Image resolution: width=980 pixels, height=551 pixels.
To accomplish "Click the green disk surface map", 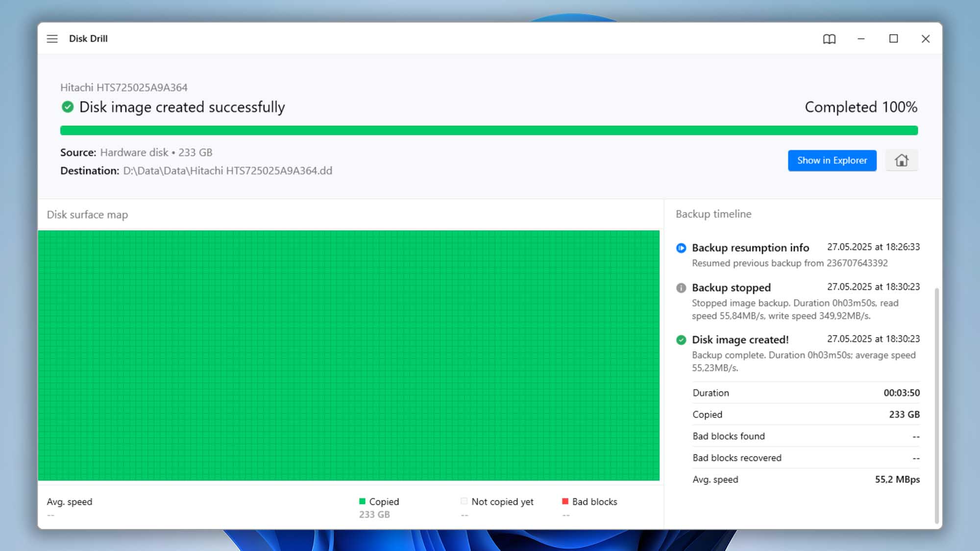I will [x=349, y=356].
